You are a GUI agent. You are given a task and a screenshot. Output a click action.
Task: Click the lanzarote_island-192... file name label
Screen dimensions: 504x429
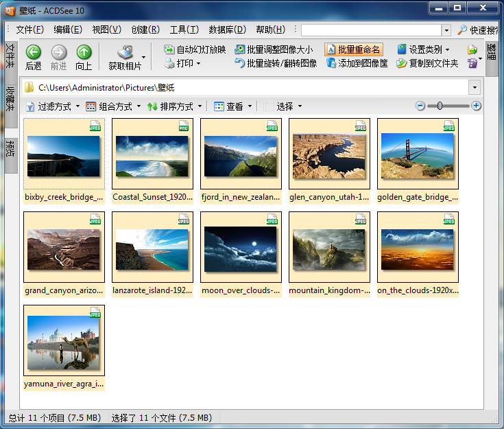[152, 290]
